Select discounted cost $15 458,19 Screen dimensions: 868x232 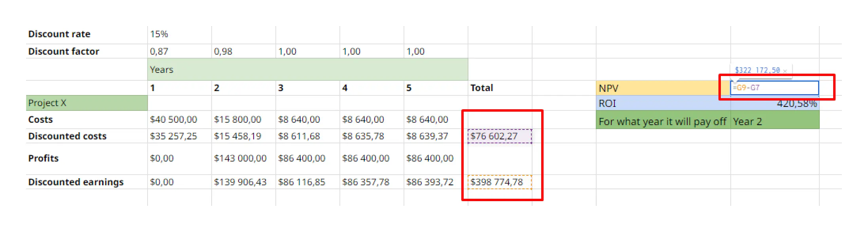click(x=244, y=136)
